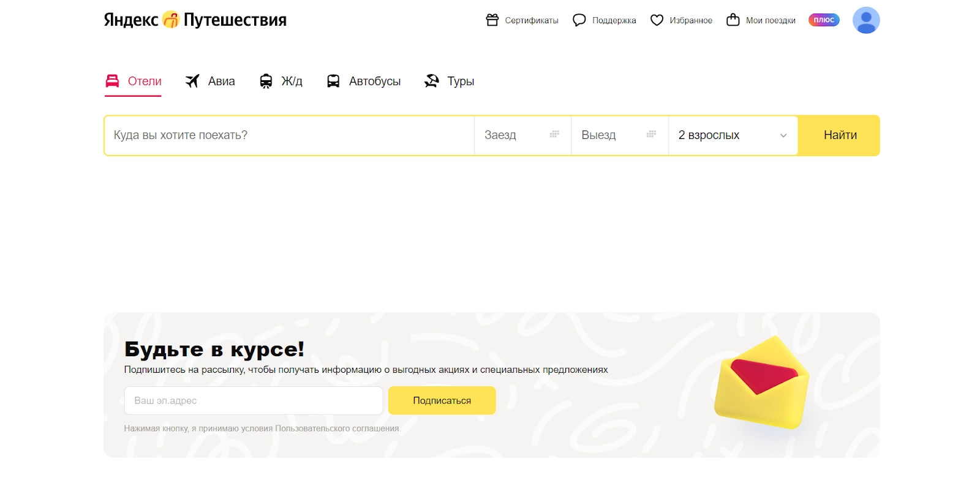Switch to the Авиа tab
980x483 pixels.
point(210,81)
